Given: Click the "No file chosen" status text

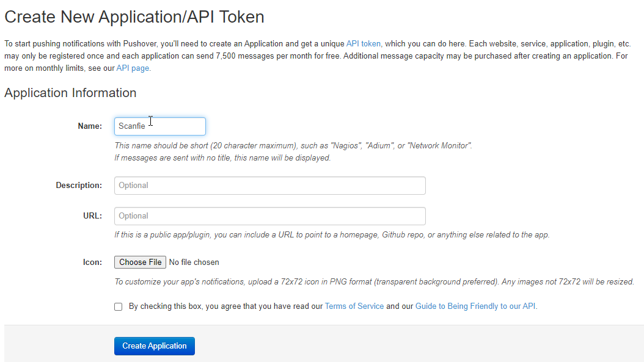Looking at the screenshot, I should [194, 262].
